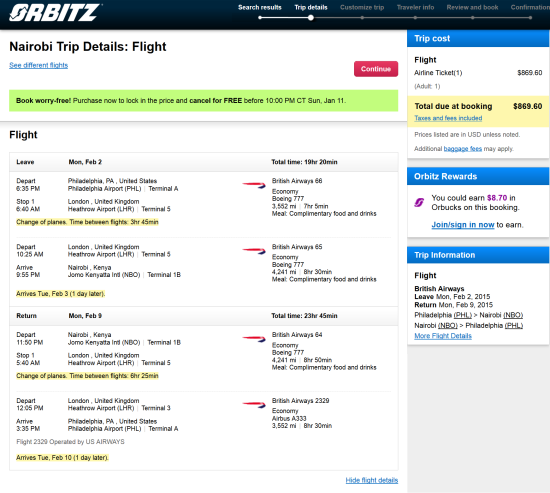Click the Trip details progress marker dot
The width and height of the screenshot is (550, 493).
click(311, 18)
